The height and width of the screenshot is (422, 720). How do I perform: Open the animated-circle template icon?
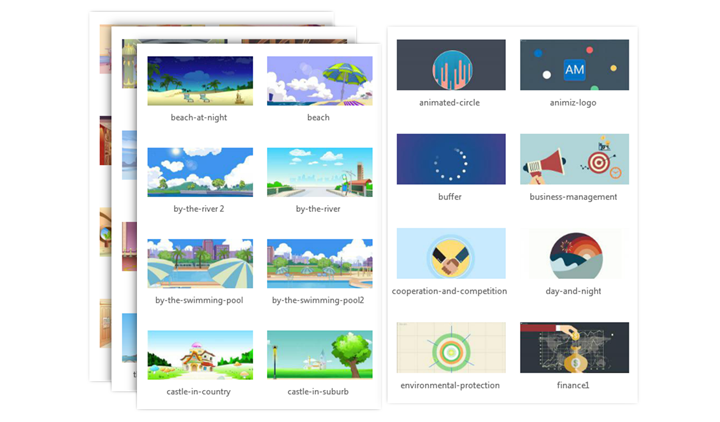(x=451, y=65)
